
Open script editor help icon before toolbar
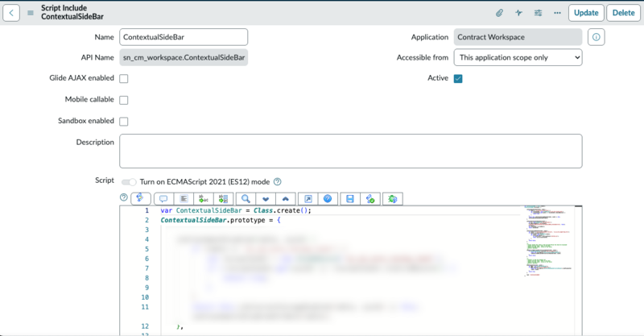(124, 197)
